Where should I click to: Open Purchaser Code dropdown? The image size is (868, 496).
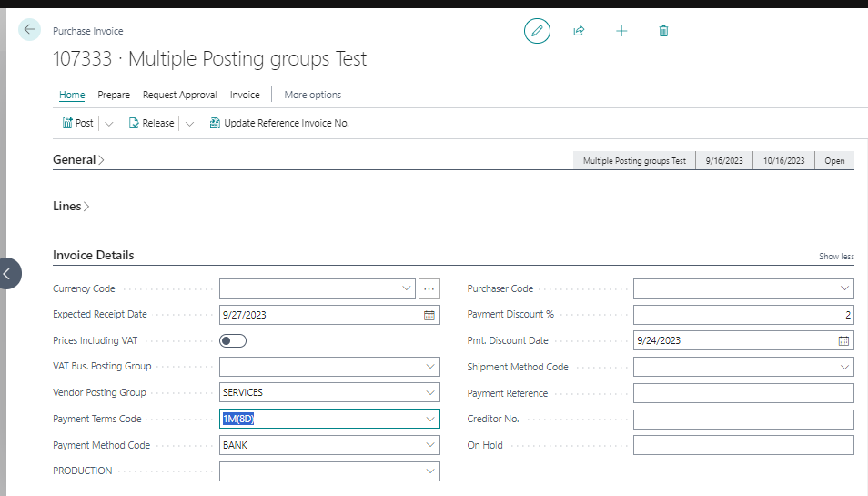click(844, 288)
